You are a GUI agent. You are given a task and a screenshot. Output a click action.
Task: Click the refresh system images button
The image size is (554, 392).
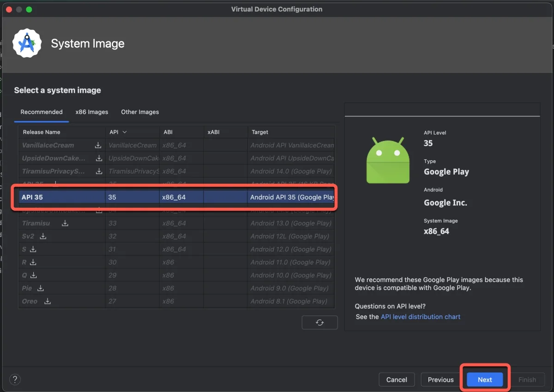tap(319, 322)
